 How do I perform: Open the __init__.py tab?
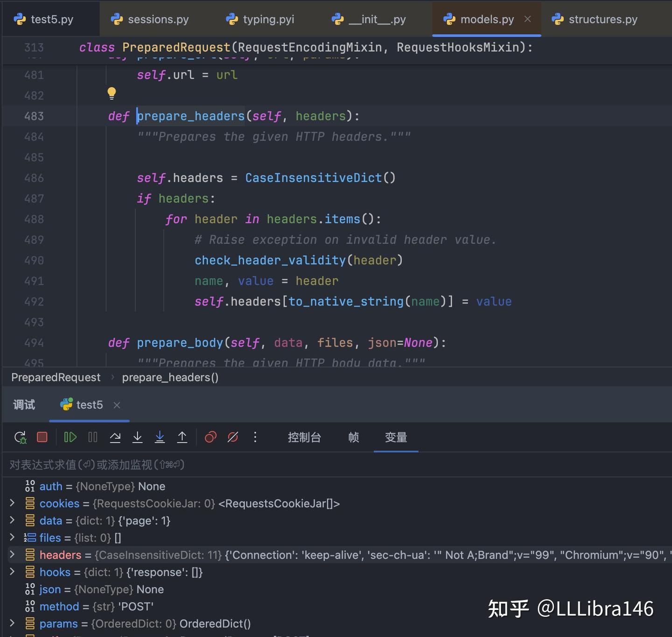coord(369,19)
